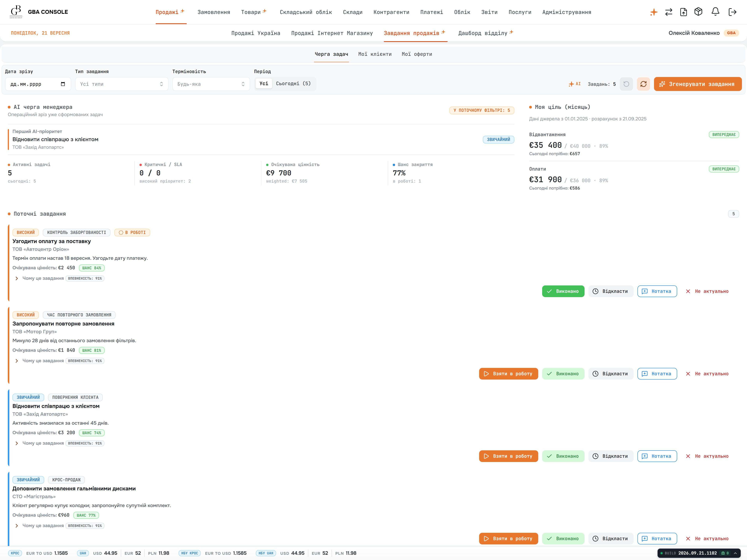The width and height of the screenshot is (747, 560).
Task: Click Згенерувати завдання button
Action: [698, 84]
